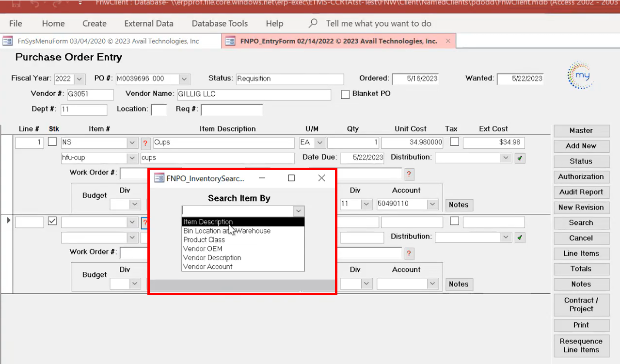Click green checkmark next to first Distribution field

[x=520, y=158]
